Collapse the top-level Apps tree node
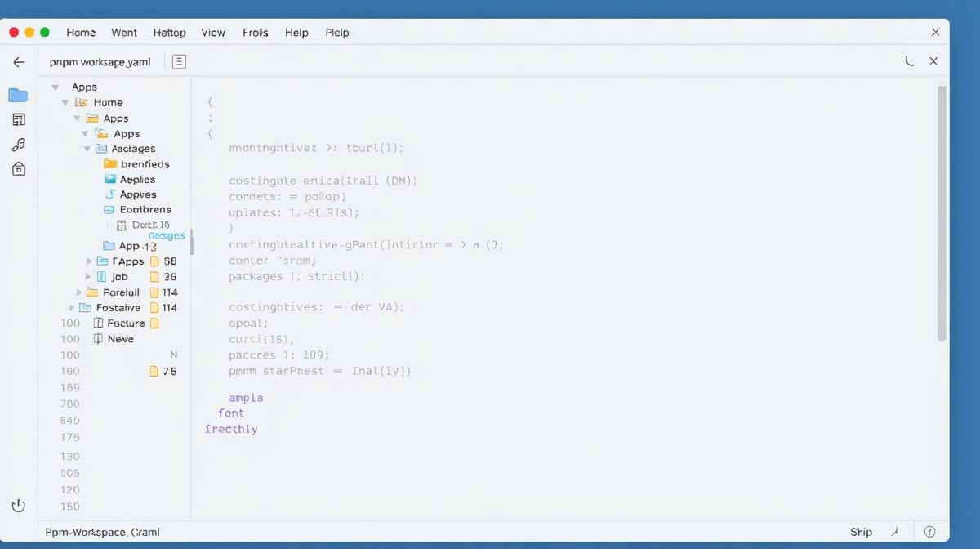 (56, 87)
